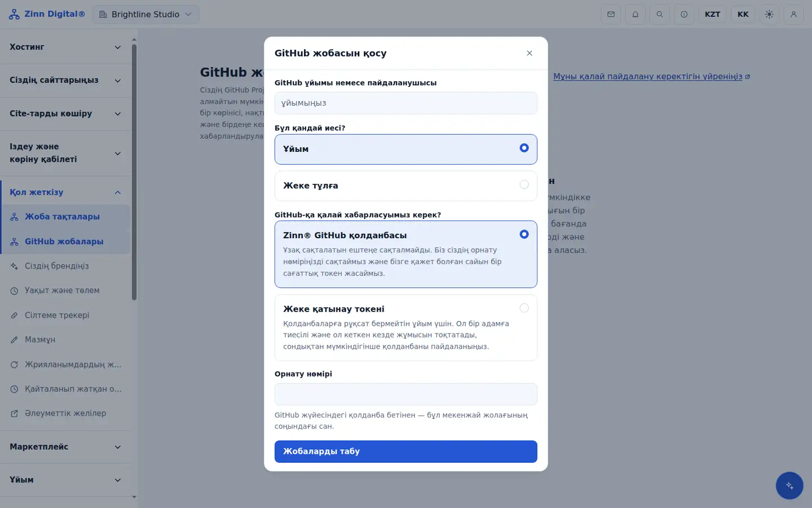The width and height of the screenshot is (812, 508).
Task: Expand the Сite-тарды көшіру section
Action: [65, 113]
